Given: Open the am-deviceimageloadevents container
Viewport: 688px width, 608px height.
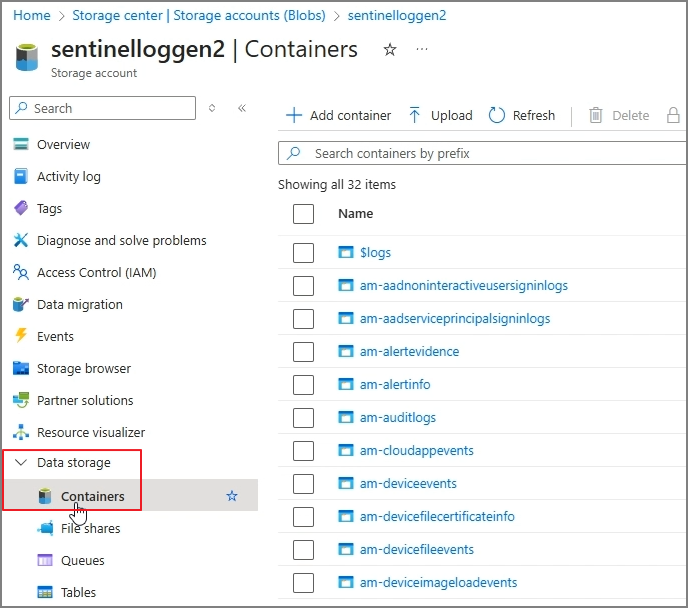Looking at the screenshot, I should point(438,582).
